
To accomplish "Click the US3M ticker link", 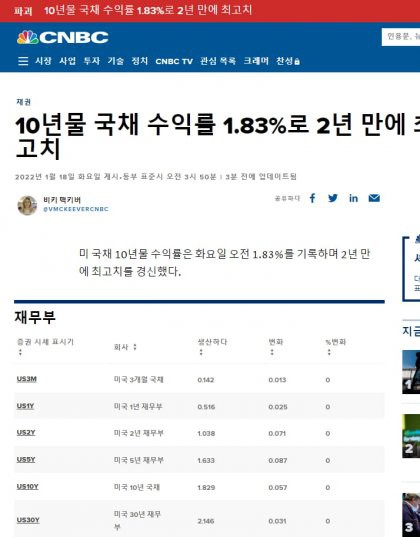I will click(26, 379).
